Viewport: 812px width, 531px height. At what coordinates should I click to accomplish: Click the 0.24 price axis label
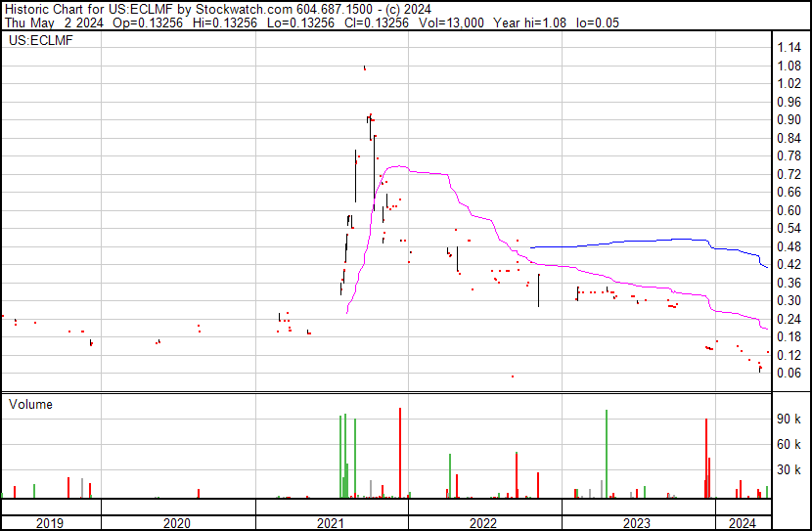789,320
